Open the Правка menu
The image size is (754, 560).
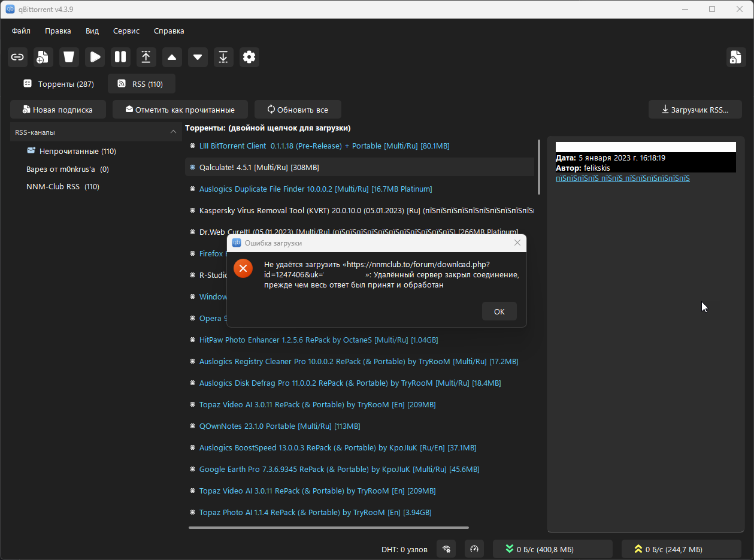[57, 31]
